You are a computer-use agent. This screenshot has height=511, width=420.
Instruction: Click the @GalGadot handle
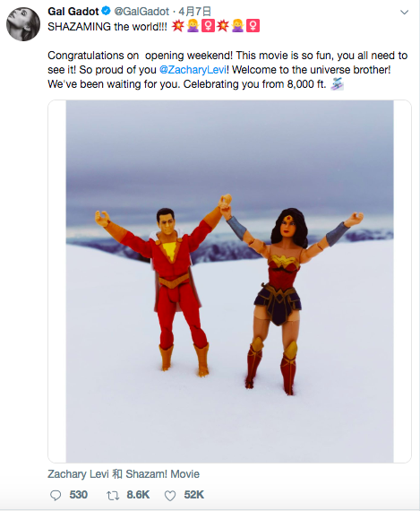click(141, 12)
